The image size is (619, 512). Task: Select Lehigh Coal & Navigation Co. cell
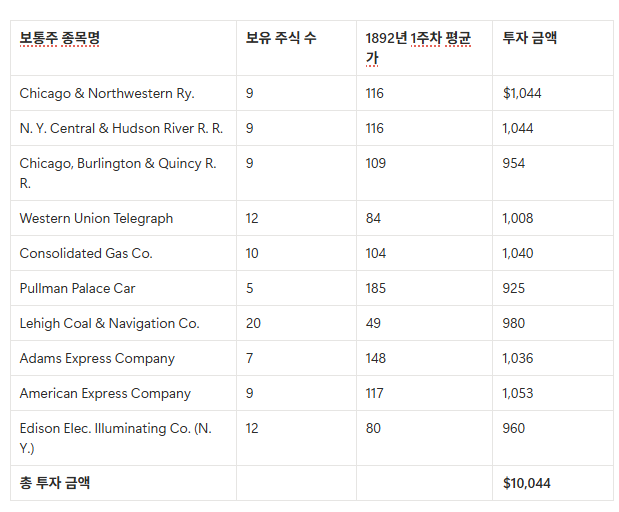click(x=109, y=323)
